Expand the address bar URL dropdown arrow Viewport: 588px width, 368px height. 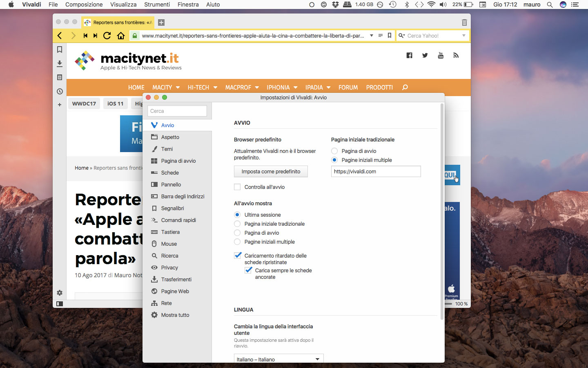click(x=372, y=36)
